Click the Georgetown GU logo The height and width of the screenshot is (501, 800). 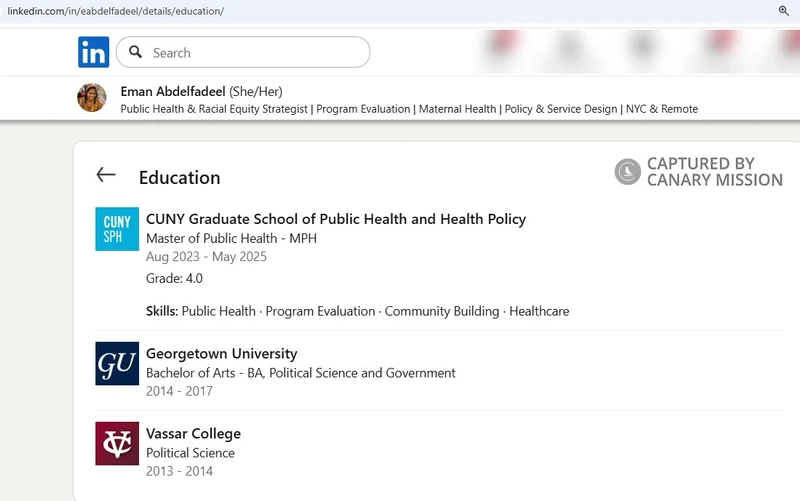tap(117, 364)
